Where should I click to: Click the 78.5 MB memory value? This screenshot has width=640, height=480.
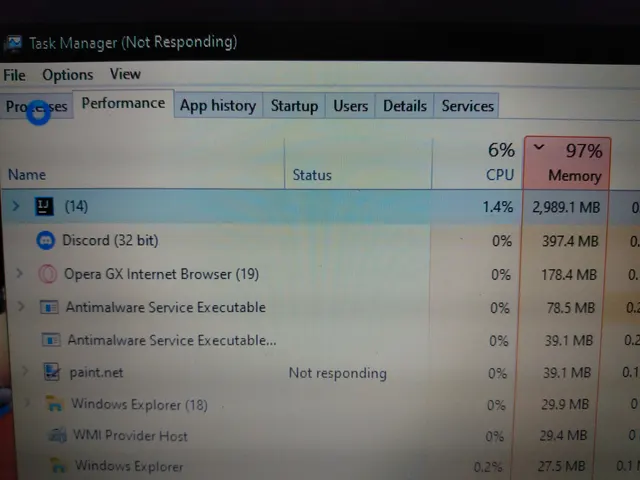click(x=571, y=308)
